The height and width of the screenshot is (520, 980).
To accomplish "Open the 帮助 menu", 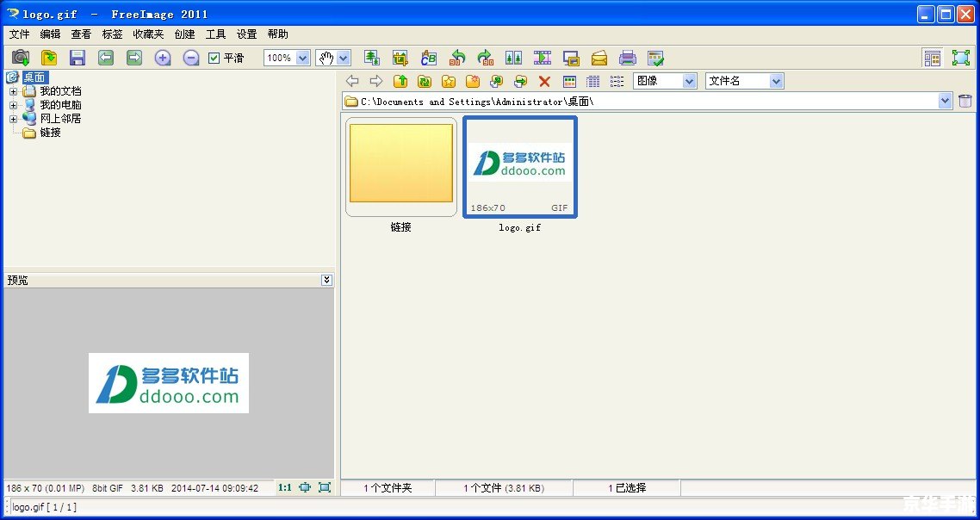I will coord(277,34).
